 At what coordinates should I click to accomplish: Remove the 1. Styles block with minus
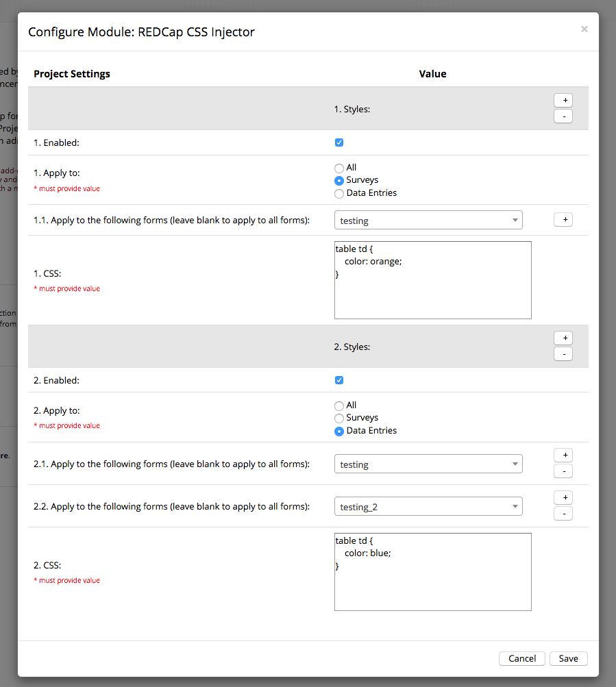point(563,116)
